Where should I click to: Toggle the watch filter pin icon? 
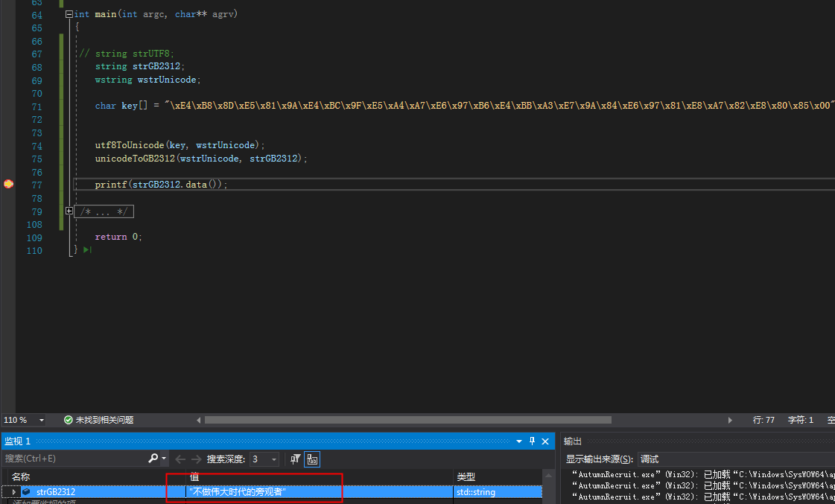pyautogui.click(x=296, y=459)
